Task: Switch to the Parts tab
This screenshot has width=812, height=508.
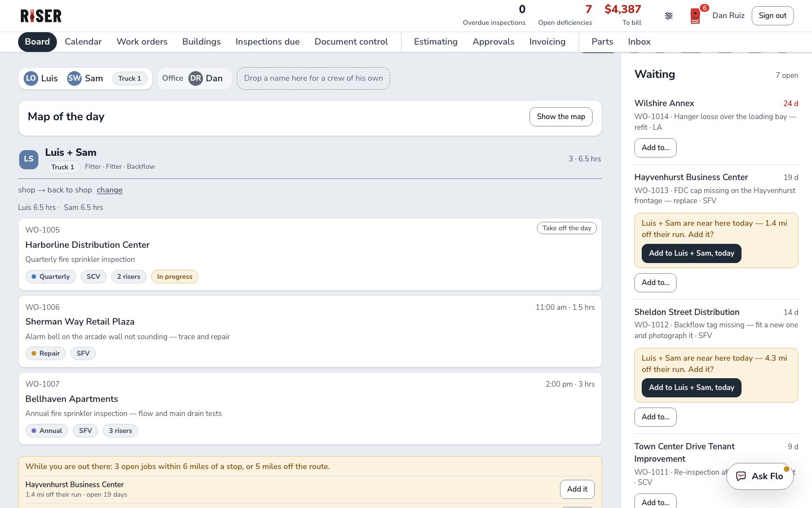Action: [x=602, y=42]
